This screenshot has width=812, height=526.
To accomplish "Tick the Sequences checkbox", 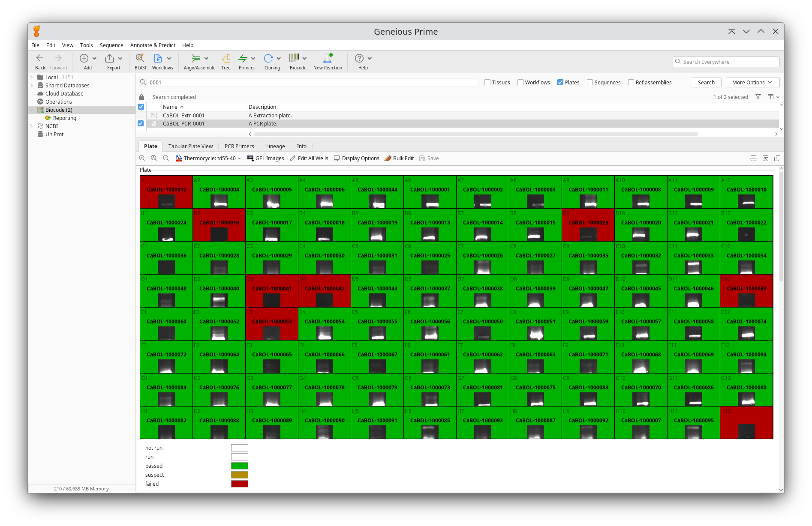I will [x=590, y=83].
